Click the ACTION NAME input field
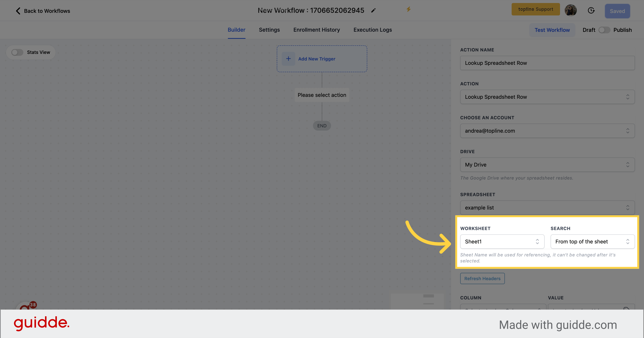The width and height of the screenshot is (644, 338). coord(547,63)
